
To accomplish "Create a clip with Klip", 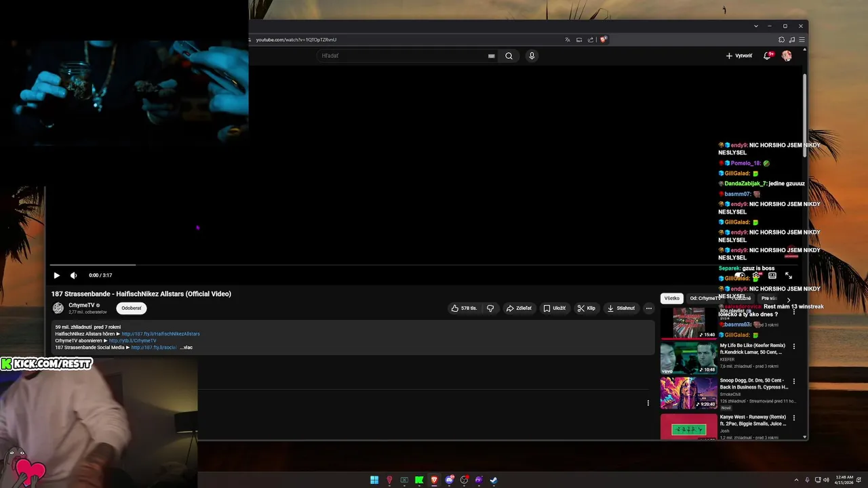I will coord(587,308).
